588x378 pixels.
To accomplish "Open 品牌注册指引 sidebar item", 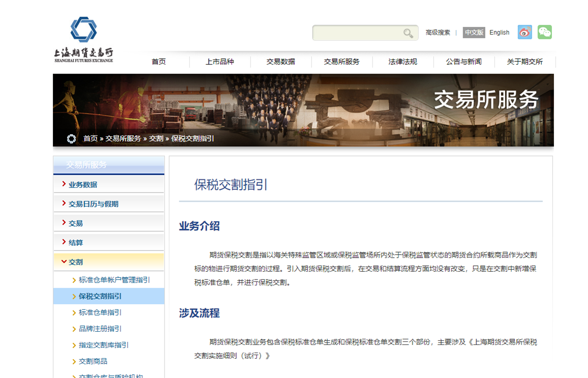I will tap(100, 329).
